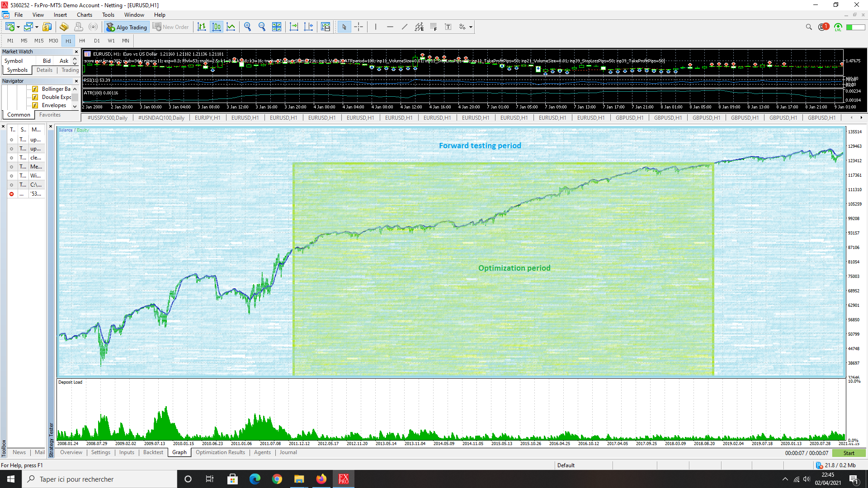Click the Zoom Out magnifier icon

coord(262,27)
